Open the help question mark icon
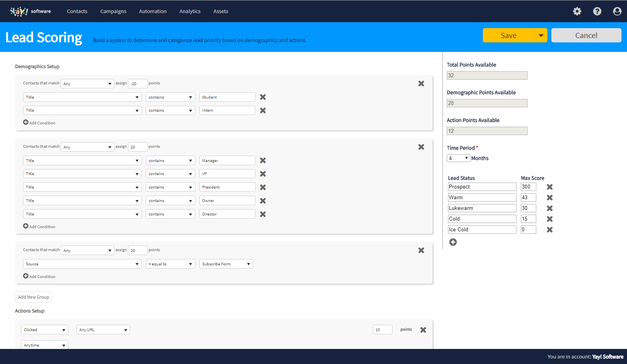The image size is (627, 364). pyautogui.click(x=597, y=11)
